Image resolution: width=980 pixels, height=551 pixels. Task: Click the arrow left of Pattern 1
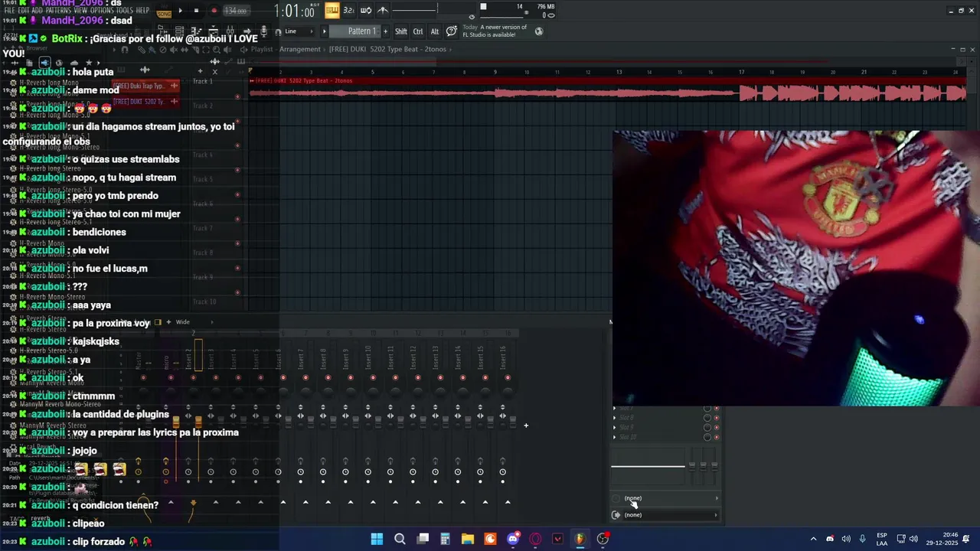click(x=324, y=31)
